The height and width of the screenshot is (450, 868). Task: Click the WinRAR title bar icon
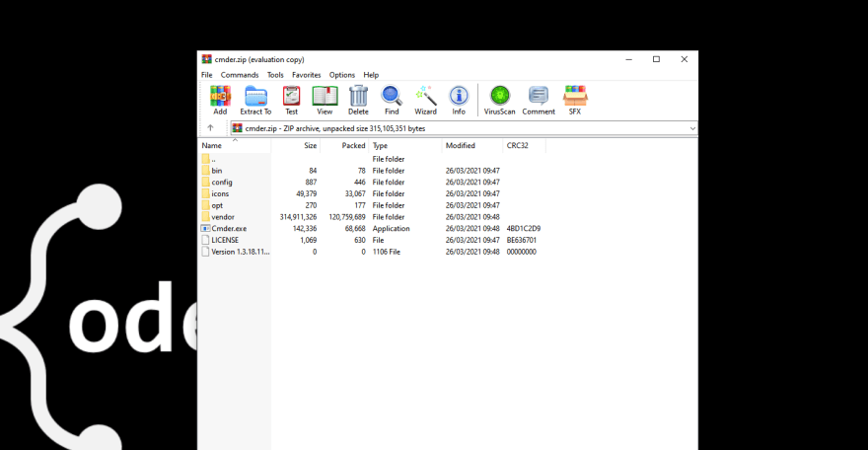coord(206,59)
